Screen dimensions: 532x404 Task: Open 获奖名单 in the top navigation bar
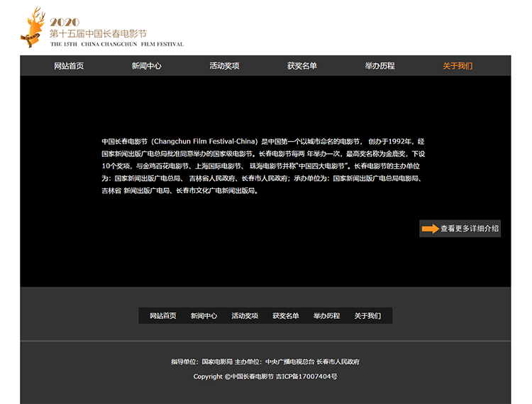tap(302, 66)
